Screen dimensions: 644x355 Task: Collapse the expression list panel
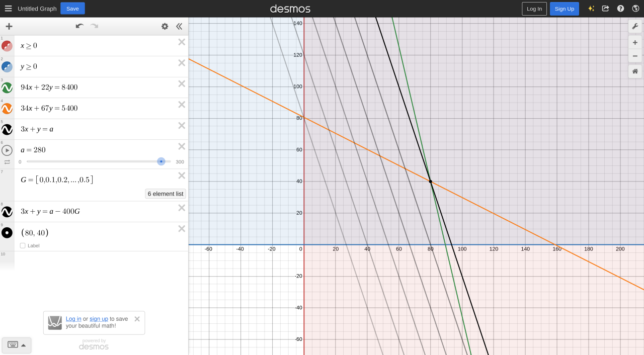179,27
